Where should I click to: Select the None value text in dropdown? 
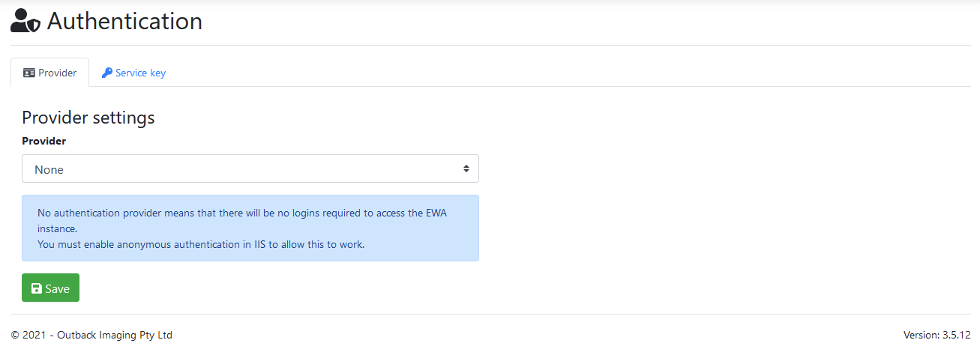point(49,170)
